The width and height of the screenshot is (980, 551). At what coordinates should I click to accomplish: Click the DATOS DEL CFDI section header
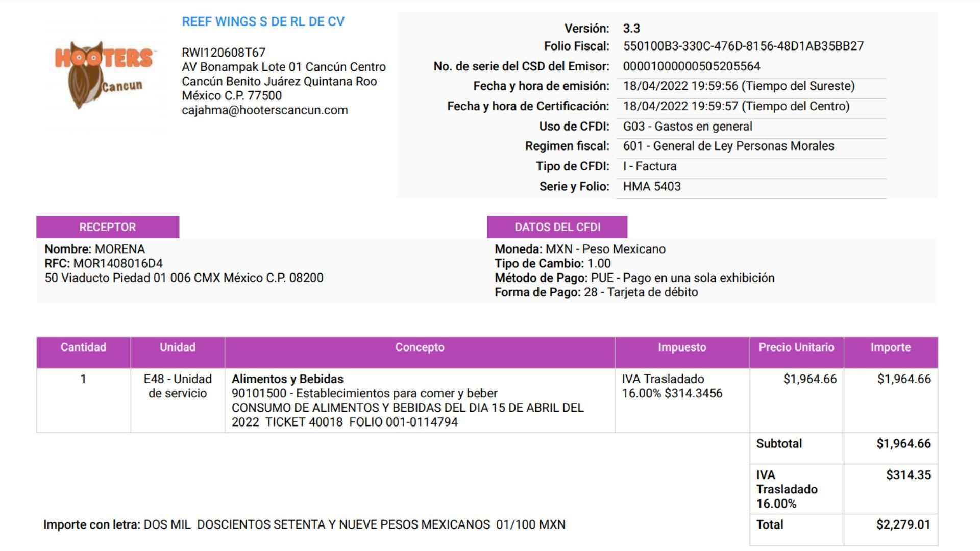click(557, 227)
